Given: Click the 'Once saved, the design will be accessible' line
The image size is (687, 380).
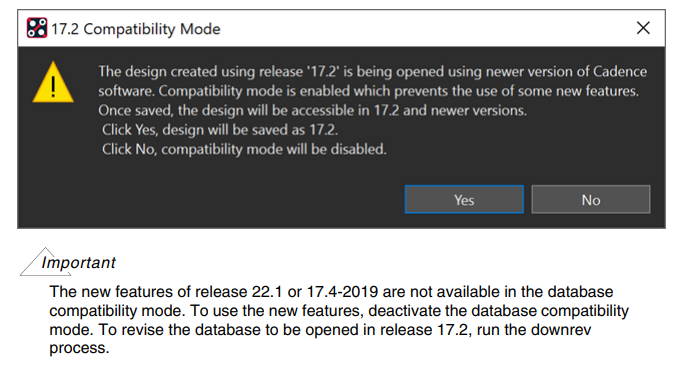Looking at the screenshot, I should point(312,110).
